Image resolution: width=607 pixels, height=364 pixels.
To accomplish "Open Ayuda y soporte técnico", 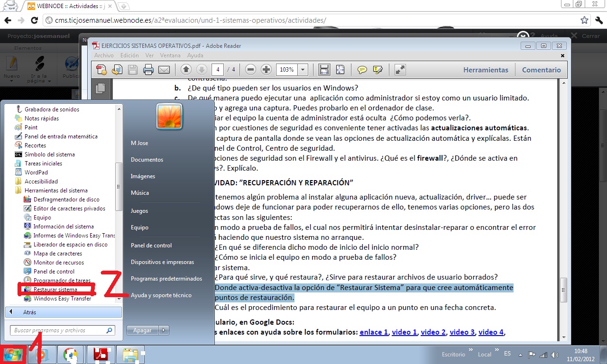I will [x=161, y=295].
